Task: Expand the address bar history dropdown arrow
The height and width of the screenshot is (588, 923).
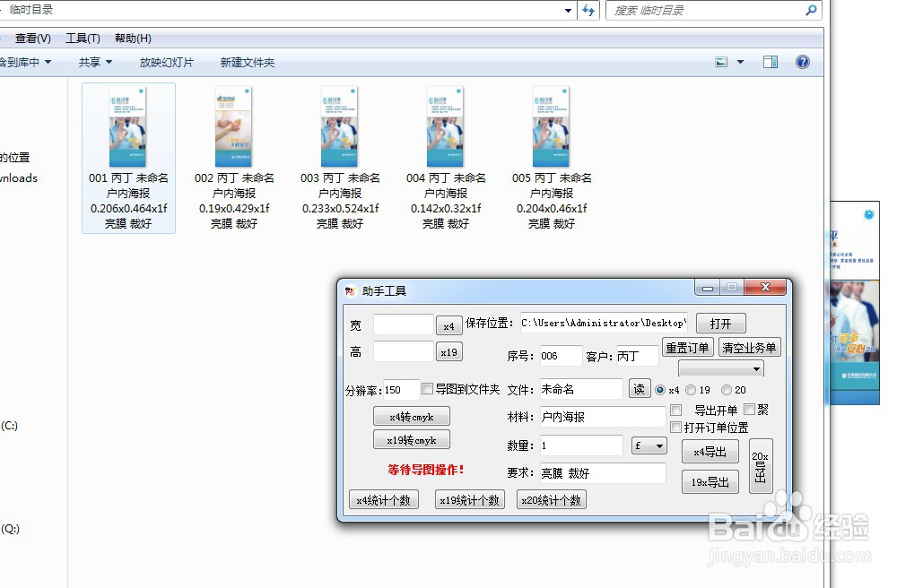Action: tap(566, 10)
